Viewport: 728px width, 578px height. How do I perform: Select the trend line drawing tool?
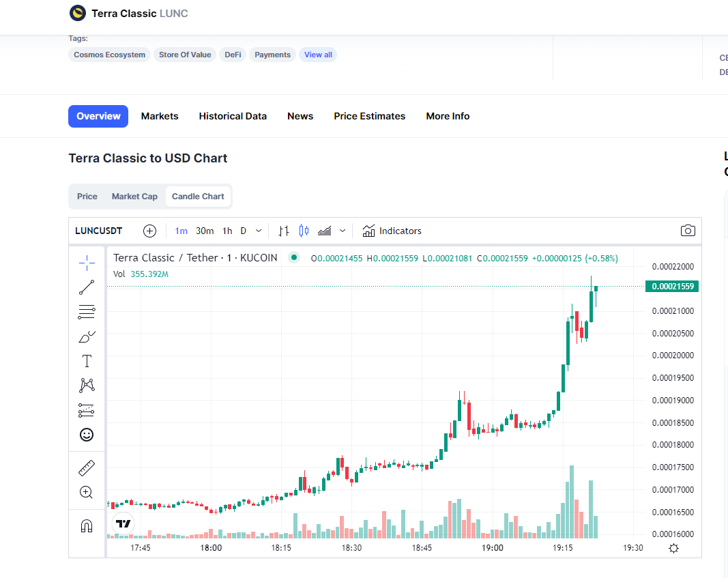87,287
